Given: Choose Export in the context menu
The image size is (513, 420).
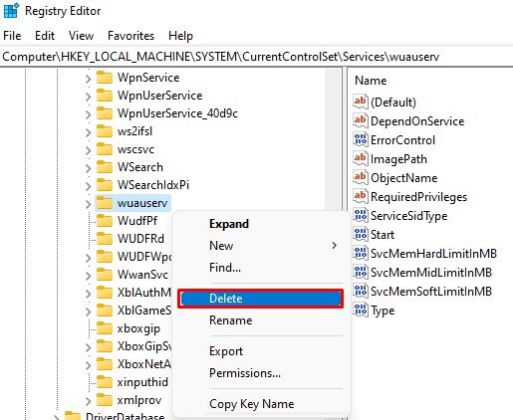Looking at the screenshot, I should (226, 351).
